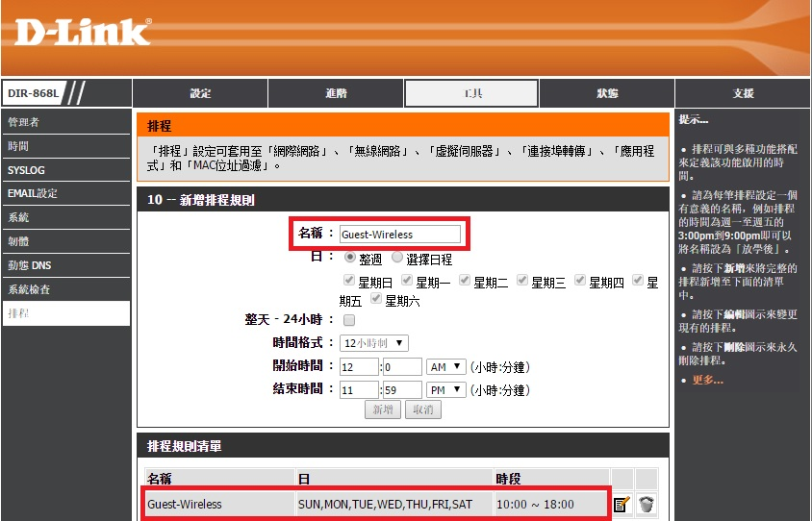Toggle the 星期三 checkbox
Image resolution: width=812 pixels, height=521 pixels.
522,281
